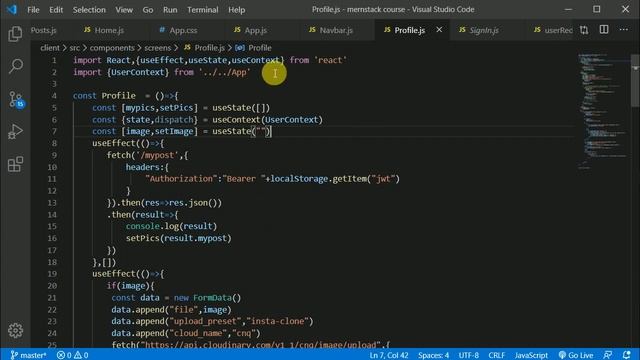Click on 'setPics(result.mypost)' code

(x=178, y=238)
